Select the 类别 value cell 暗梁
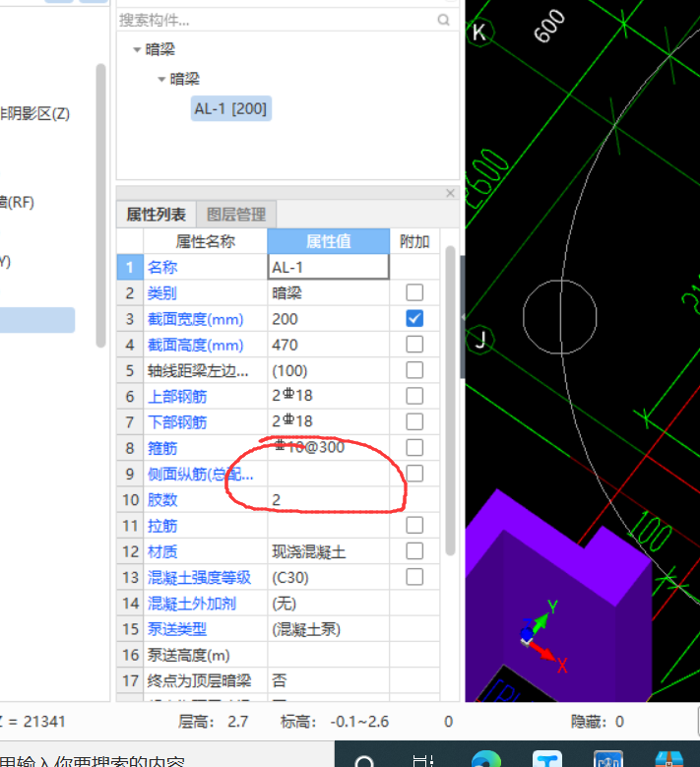The width and height of the screenshot is (700, 767). pos(328,293)
